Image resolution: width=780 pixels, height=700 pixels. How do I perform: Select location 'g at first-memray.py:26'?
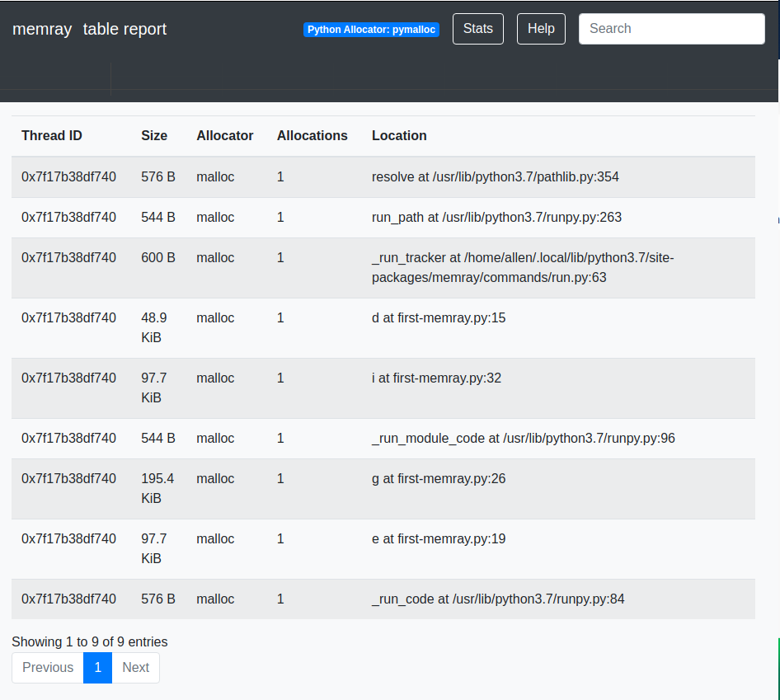(x=439, y=478)
